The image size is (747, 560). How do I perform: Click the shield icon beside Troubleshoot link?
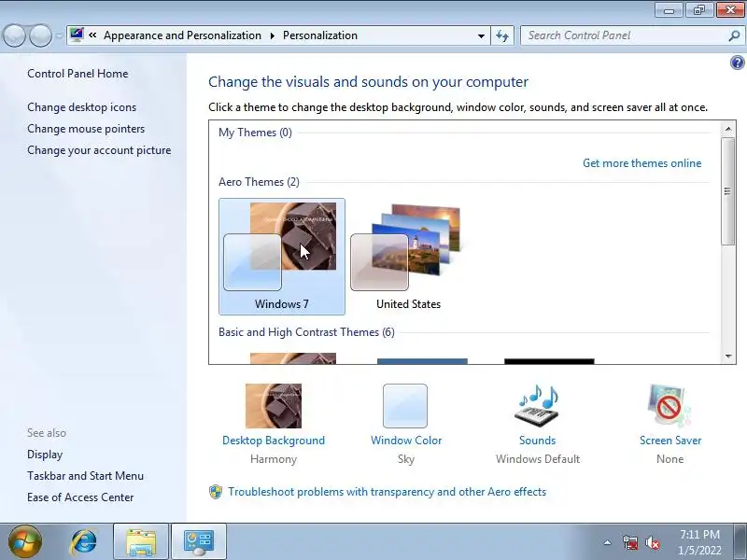tap(216, 492)
